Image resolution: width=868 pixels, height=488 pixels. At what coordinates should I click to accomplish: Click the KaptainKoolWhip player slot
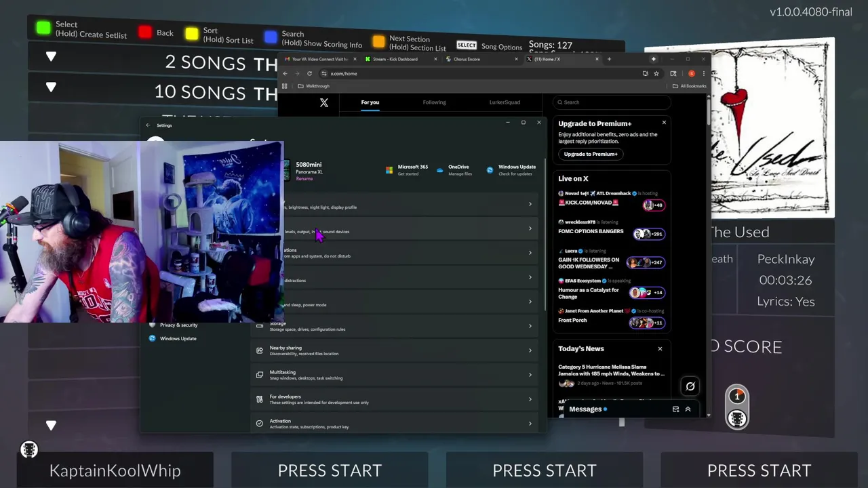pos(115,470)
